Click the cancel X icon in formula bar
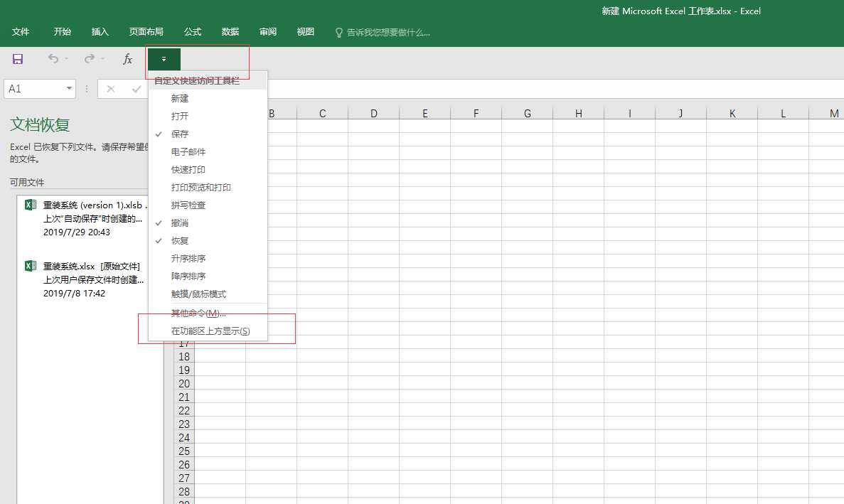Viewport: 844px width, 504px height. pyautogui.click(x=111, y=89)
